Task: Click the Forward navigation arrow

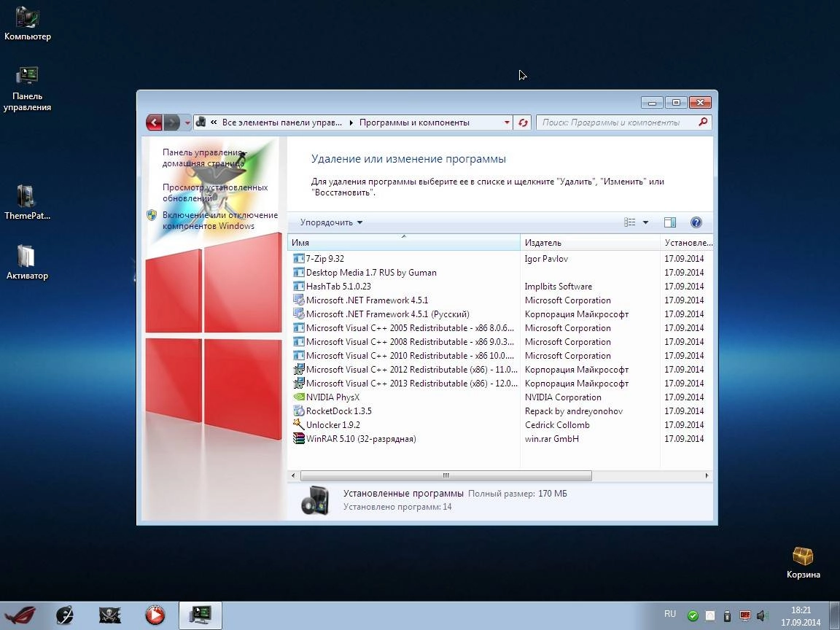Action: (171, 122)
